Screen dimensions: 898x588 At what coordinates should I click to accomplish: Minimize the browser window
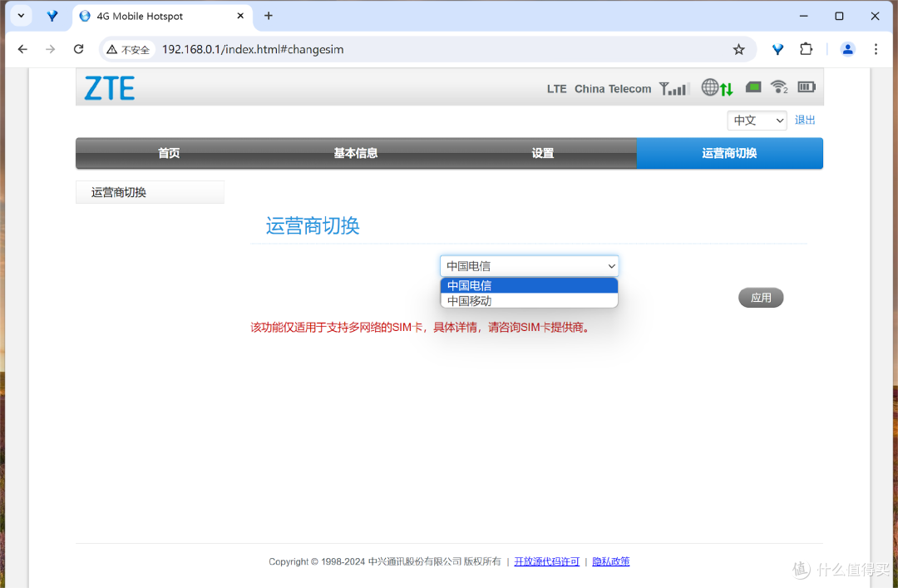pyautogui.click(x=803, y=16)
